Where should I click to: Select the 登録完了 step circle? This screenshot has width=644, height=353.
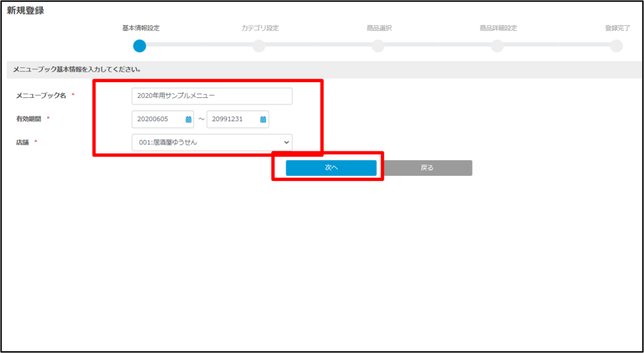(616, 46)
